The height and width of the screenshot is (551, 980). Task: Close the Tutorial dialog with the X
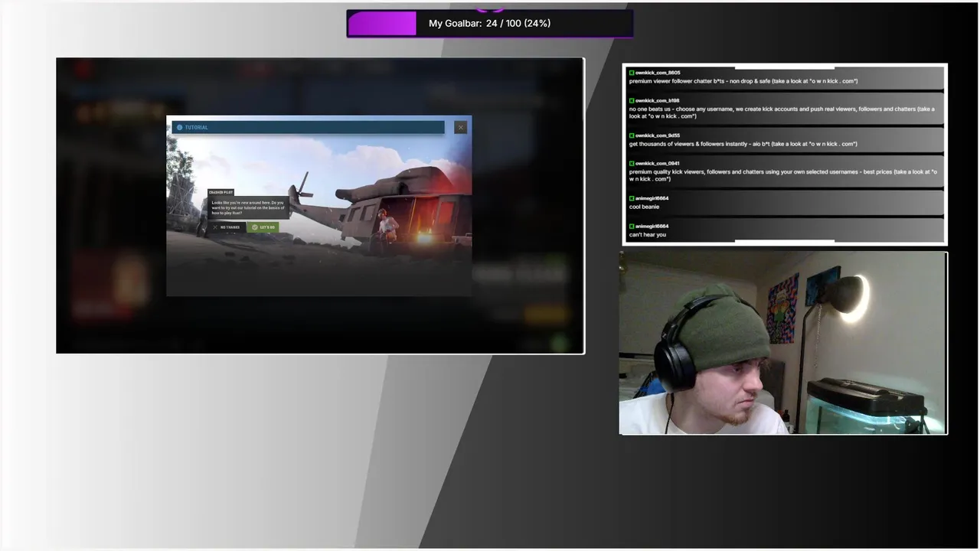[x=460, y=127]
